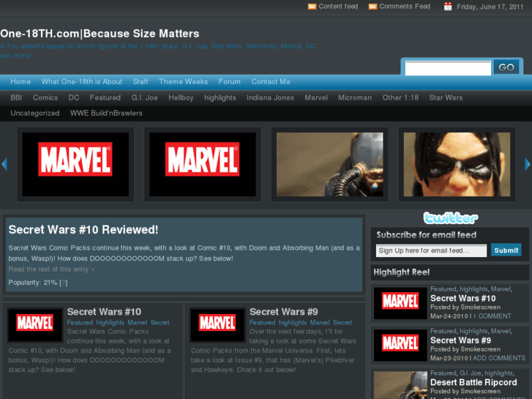
Task: Open Highlight Reel Secret Wars #10 title
Action: 463,299
